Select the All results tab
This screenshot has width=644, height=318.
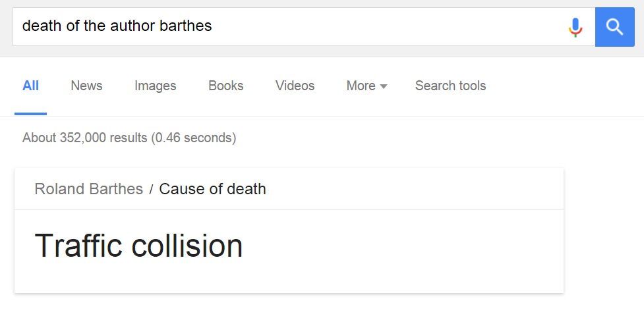[x=30, y=86]
